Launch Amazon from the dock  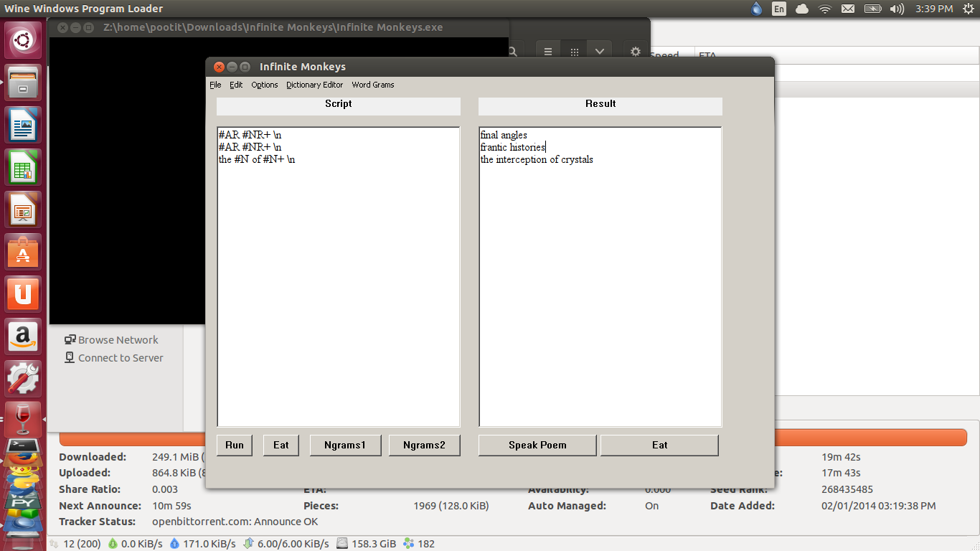[23, 336]
